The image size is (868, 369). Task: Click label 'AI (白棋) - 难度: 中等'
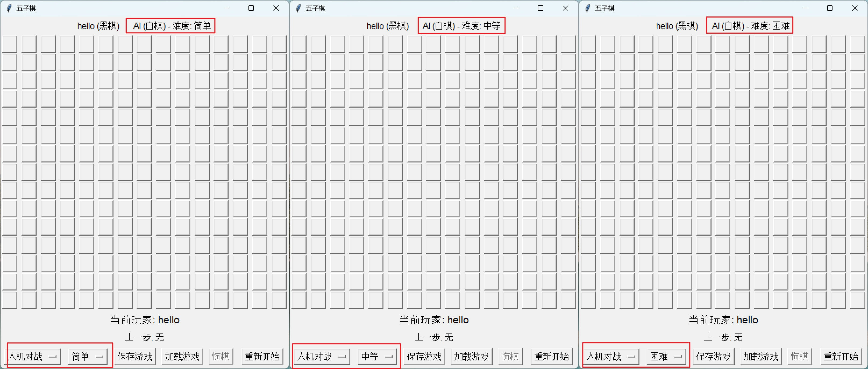pos(461,26)
